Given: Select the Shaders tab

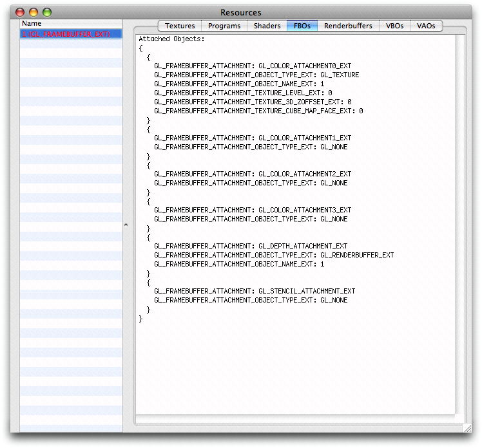Looking at the screenshot, I should (267, 26).
